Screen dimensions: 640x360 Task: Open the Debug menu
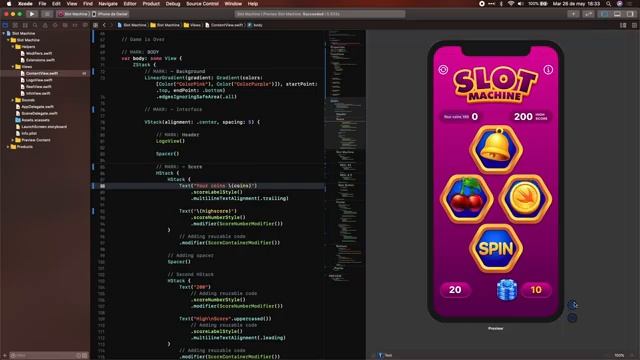click(173, 4)
